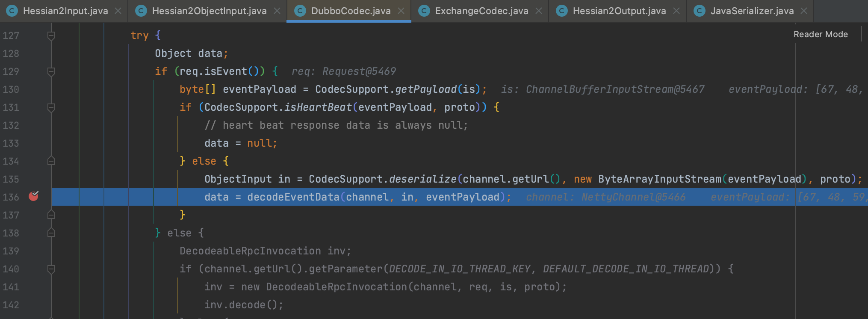Screen dimensions: 868x319
Task: Click line number 127 in gutter
Action: [11, 35]
